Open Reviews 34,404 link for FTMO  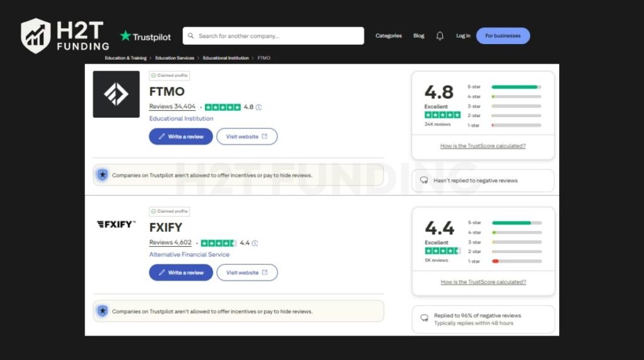coord(172,106)
